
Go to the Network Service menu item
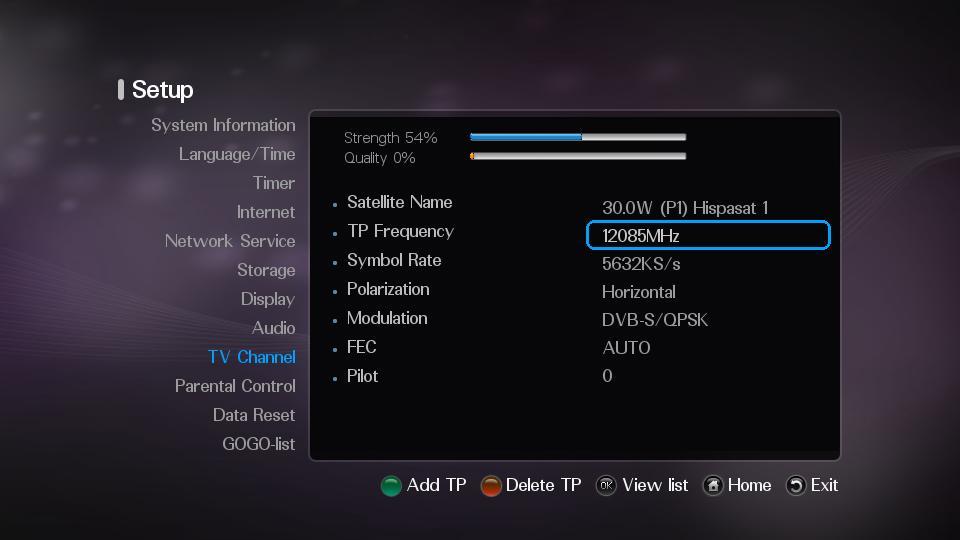pyautogui.click(x=230, y=241)
